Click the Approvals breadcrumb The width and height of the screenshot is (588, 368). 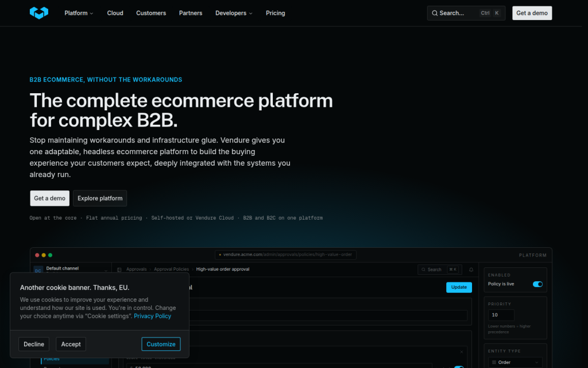point(137,269)
